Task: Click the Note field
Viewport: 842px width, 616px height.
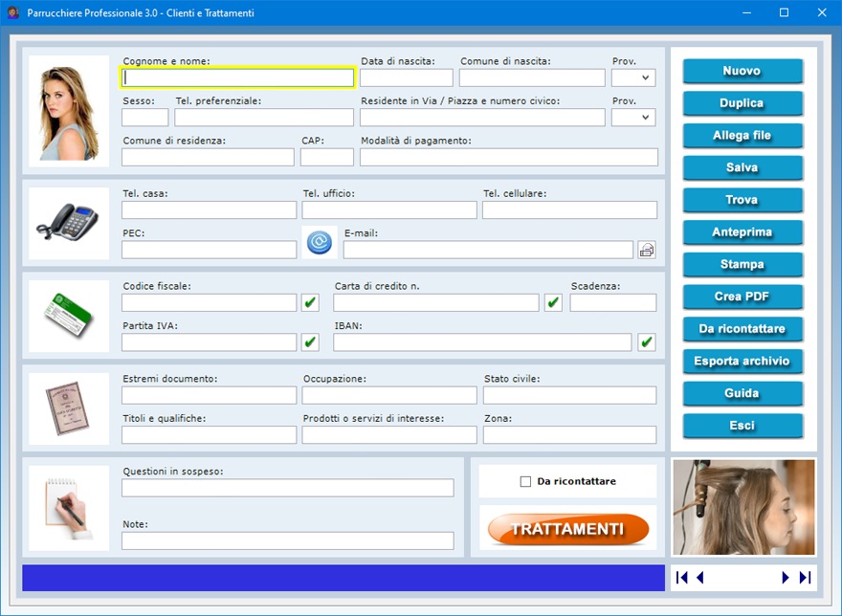Action: pyautogui.click(x=288, y=540)
